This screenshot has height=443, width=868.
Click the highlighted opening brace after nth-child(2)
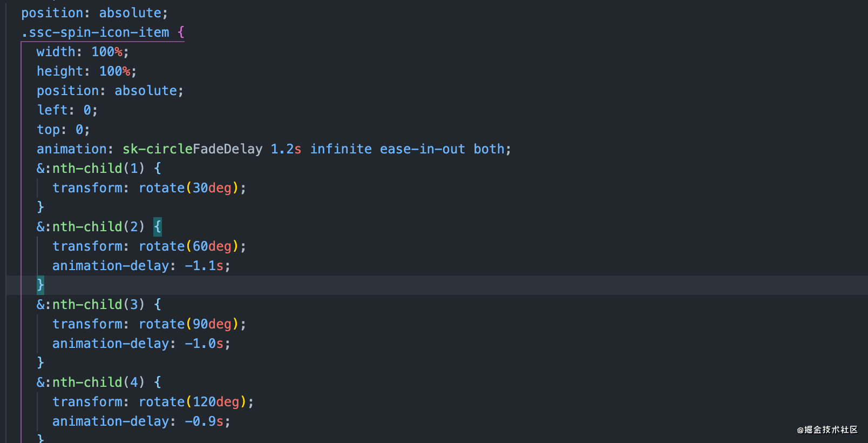[x=158, y=227]
